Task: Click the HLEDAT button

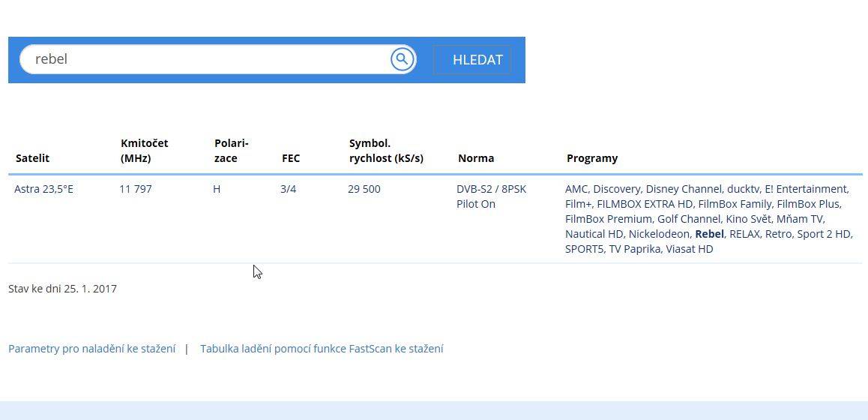Action: point(472,60)
